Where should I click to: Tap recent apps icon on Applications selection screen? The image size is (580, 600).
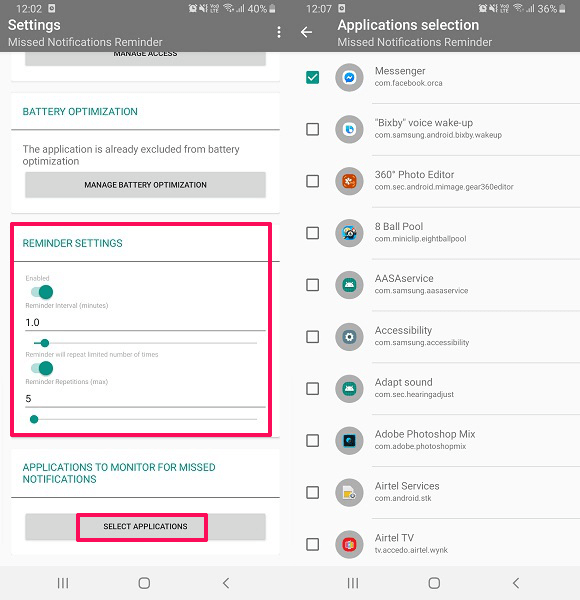tap(353, 583)
